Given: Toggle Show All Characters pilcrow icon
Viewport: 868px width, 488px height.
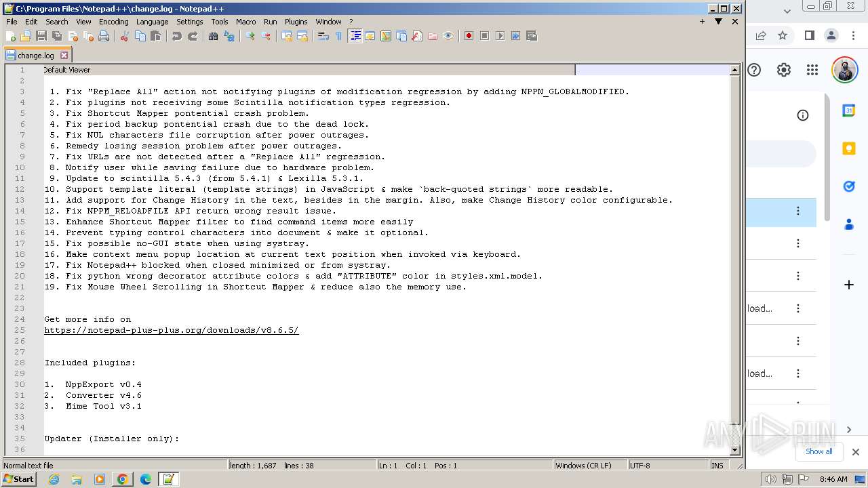Looking at the screenshot, I should pyautogui.click(x=339, y=36).
